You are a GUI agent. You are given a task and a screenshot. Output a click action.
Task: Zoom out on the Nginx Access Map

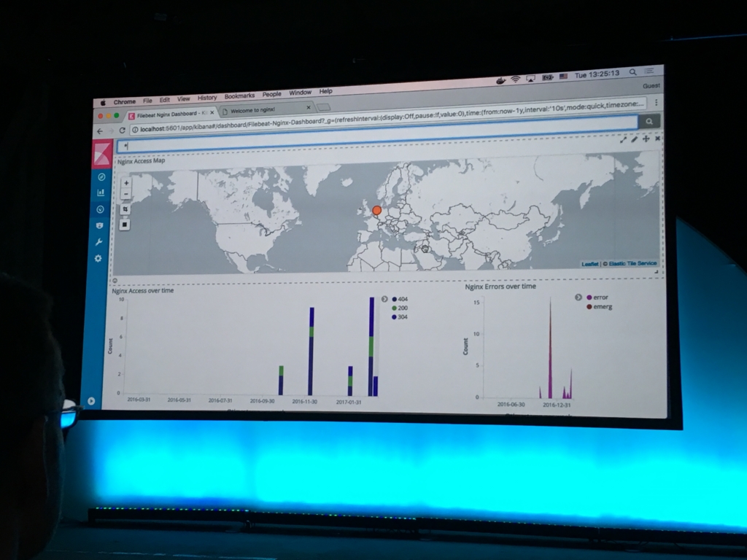coord(125,194)
